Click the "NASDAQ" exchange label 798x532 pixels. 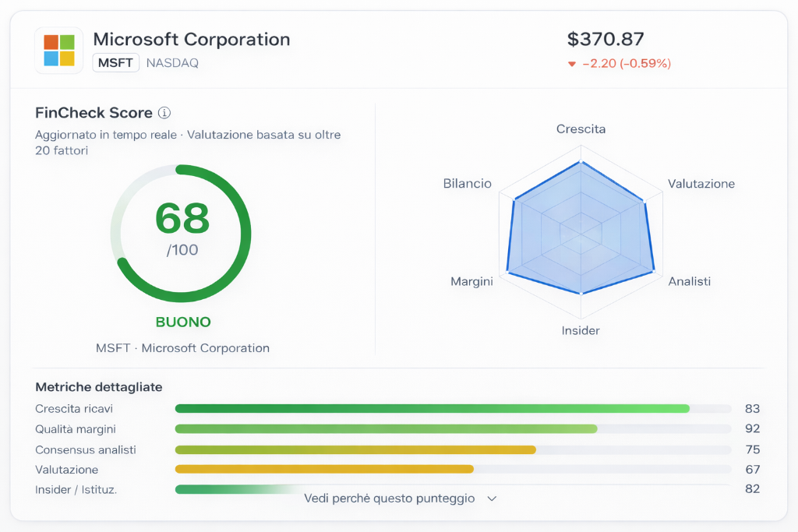click(172, 63)
